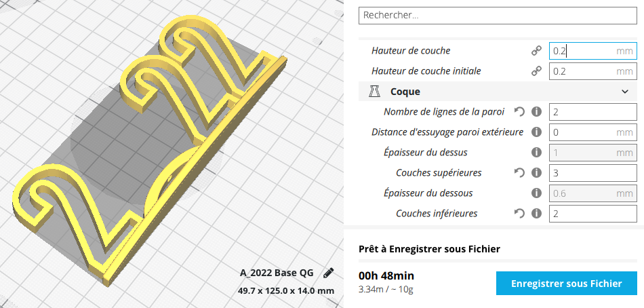
Task: Edit the Hauteur de couche value field
Action: [592, 51]
